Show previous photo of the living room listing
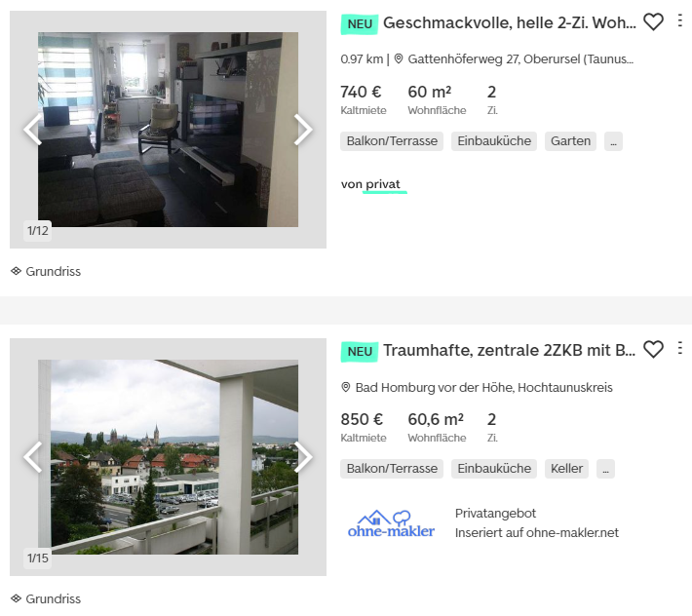The image size is (692, 616). pos(33,130)
